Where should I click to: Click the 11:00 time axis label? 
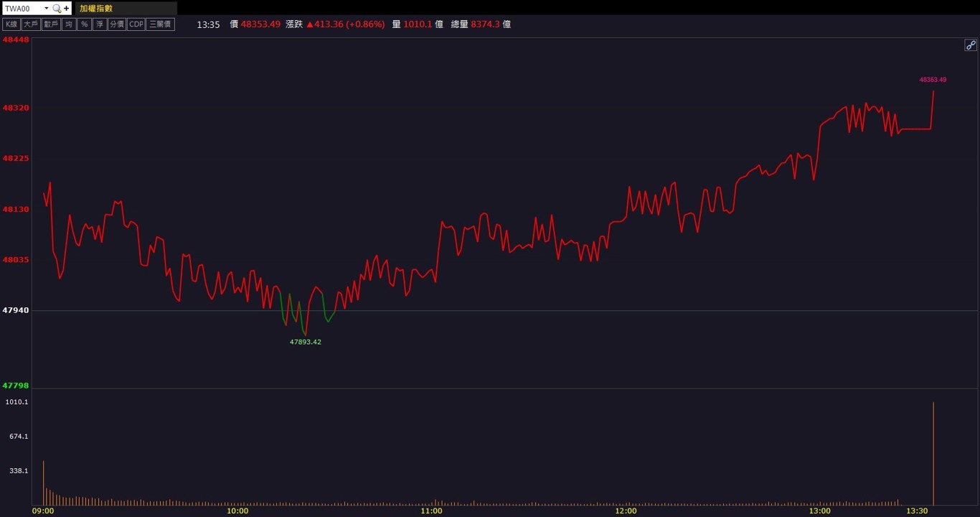click(x=431, y=511)
